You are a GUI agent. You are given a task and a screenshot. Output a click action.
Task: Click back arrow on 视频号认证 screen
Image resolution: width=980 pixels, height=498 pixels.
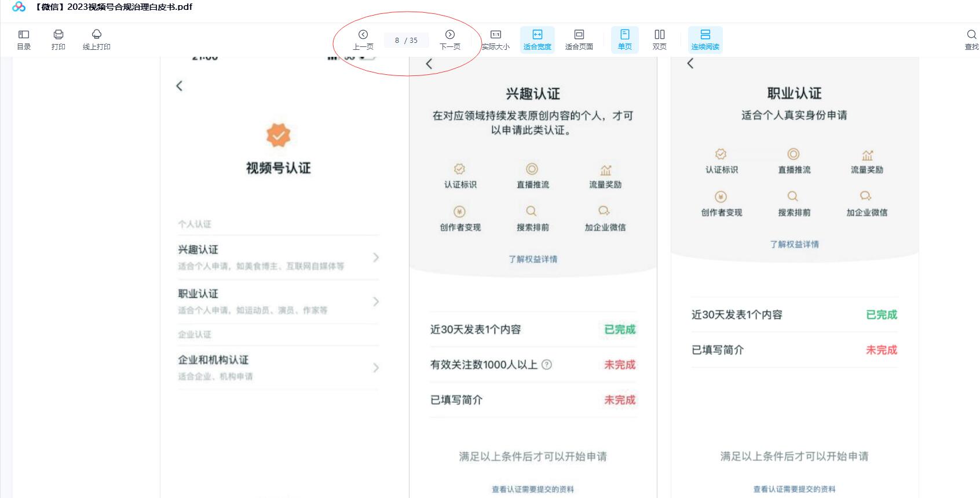[x=180, y=86]
